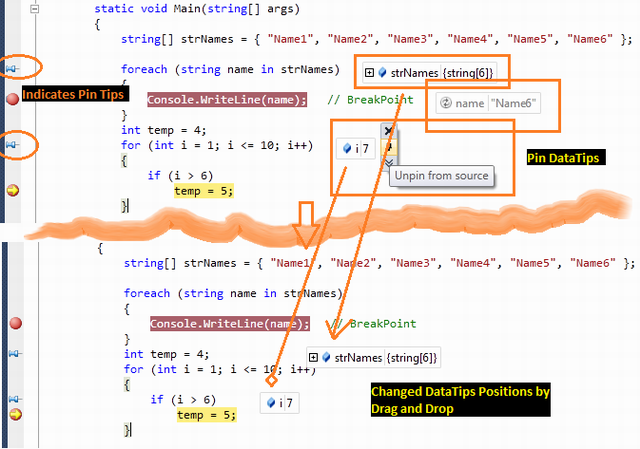
Task: Click value 7 in upper i DataTip
Action: click(365, 149)
